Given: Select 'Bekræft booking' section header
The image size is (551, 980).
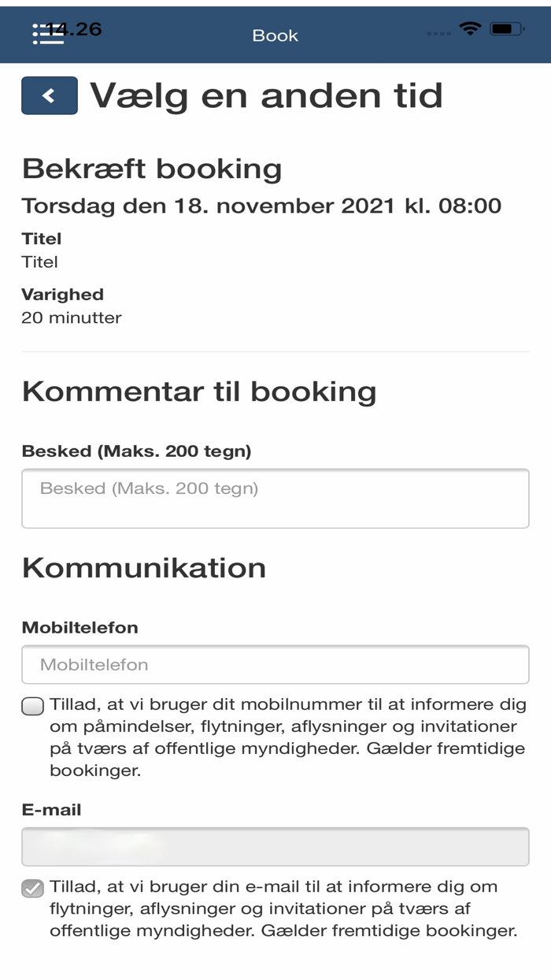Looking at the screenshot, I should [152, 168].
